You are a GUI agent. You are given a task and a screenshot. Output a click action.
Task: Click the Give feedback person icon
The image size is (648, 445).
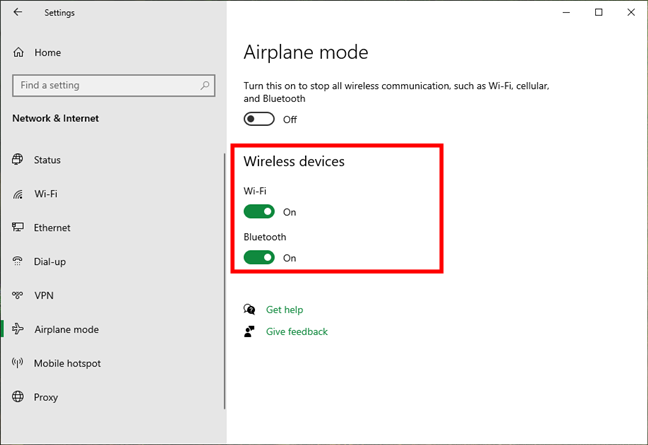click(249, 331)
